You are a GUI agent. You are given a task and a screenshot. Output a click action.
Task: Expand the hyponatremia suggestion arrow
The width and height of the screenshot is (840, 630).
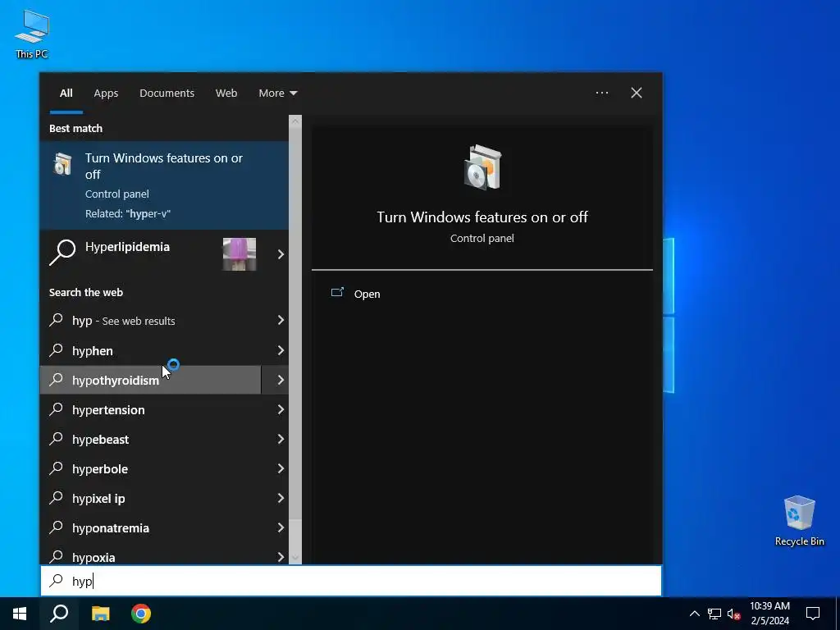[x=281, y=527]
